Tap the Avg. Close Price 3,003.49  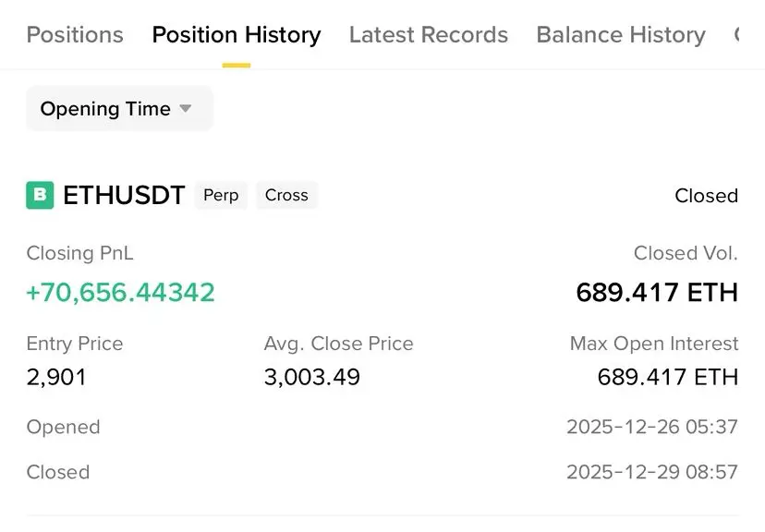pos(312,377)
